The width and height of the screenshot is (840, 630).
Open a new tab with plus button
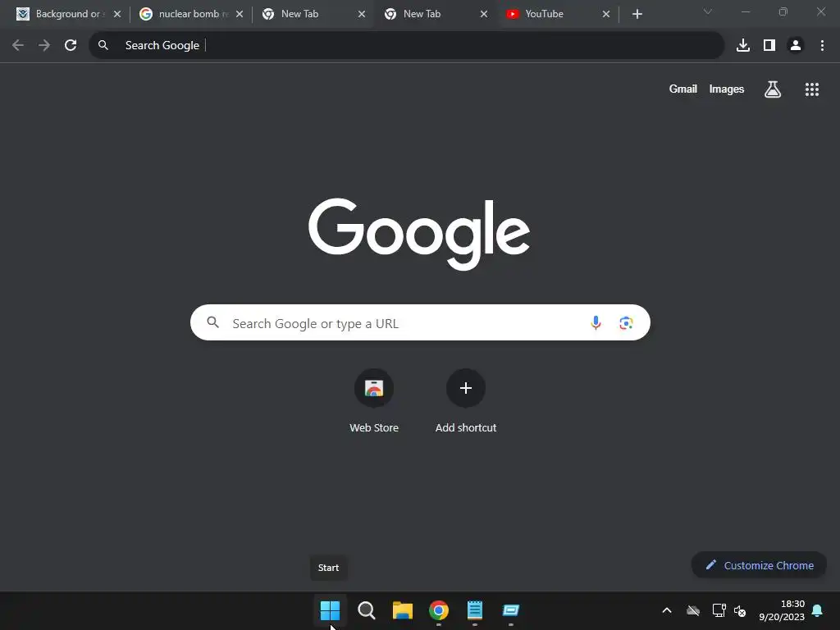(637, 14)
